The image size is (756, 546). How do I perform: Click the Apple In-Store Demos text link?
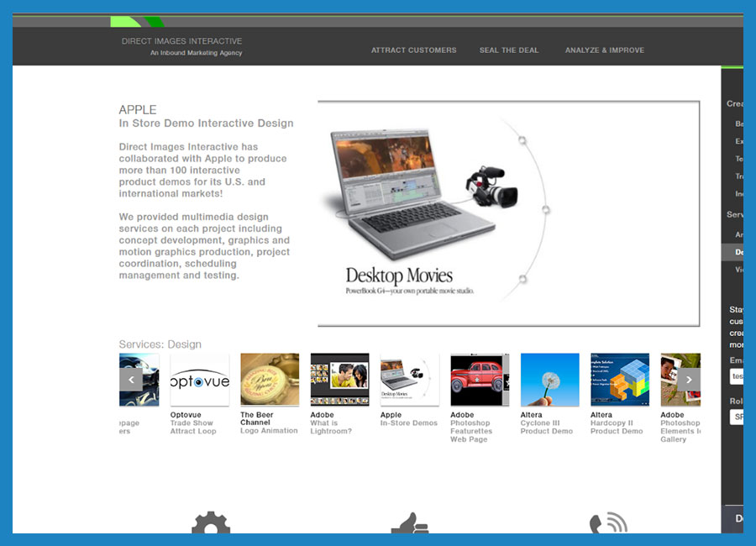pos(409,418)
